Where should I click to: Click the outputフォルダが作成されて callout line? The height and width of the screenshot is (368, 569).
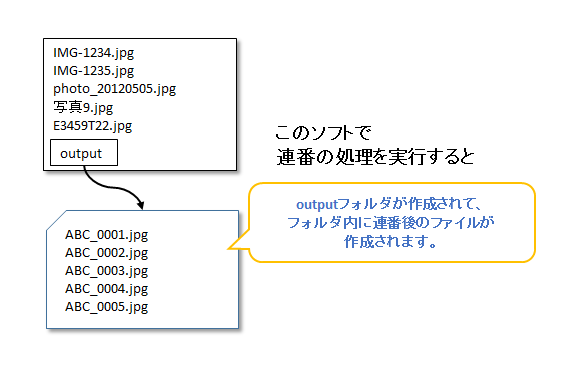389,204
